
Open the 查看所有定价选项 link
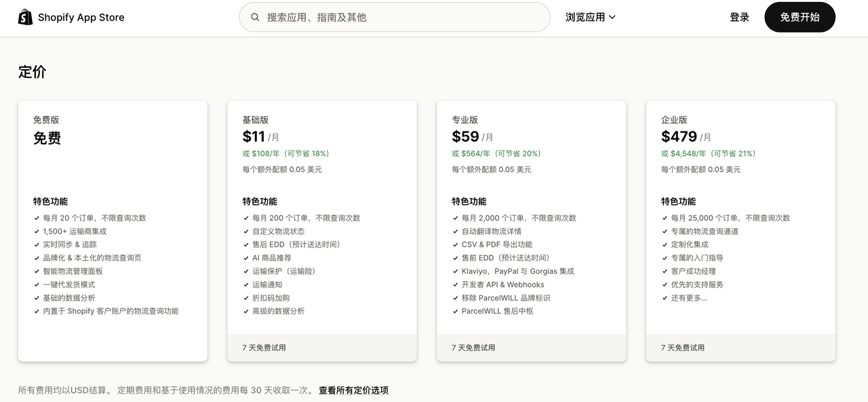353,390
